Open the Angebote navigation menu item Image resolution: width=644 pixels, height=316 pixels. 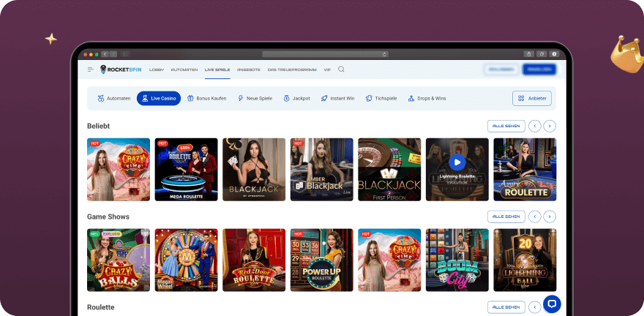tap(249, 69)
